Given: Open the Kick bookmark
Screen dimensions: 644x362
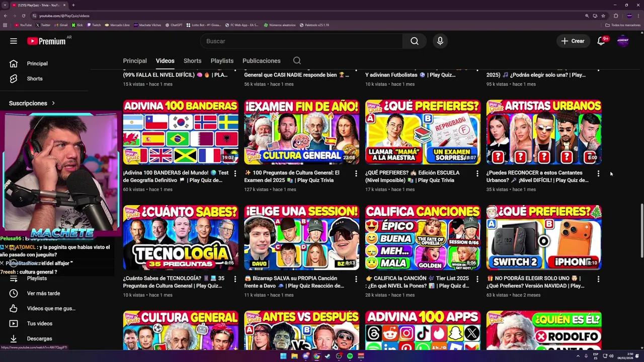Looking at the screenshot, I should pos(77,25).
